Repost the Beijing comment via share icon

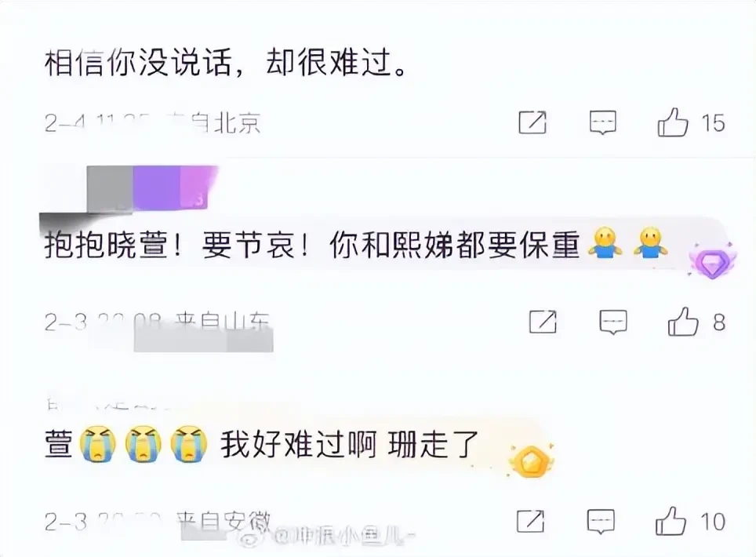(x=532, y=122)
